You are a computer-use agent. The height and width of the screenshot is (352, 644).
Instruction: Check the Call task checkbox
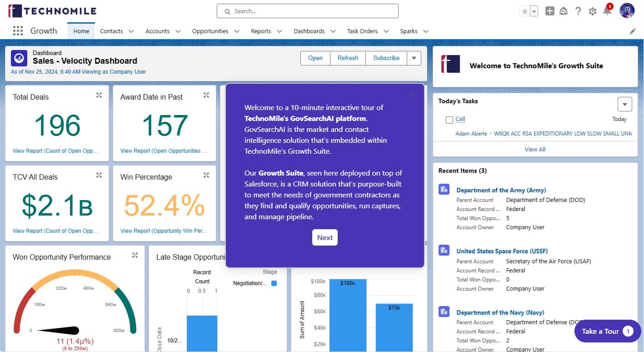click(449, 120)
